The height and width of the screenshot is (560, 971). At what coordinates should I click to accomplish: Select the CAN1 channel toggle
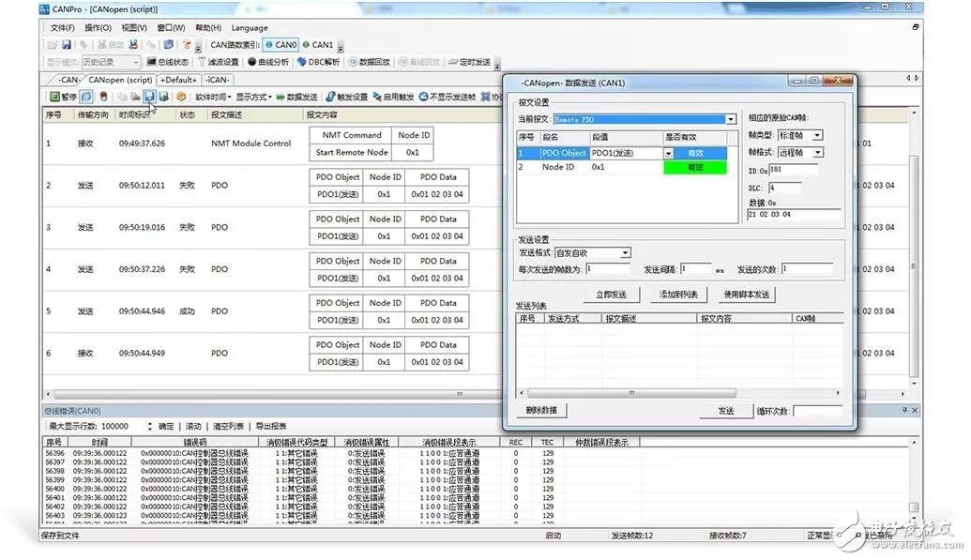pyautogui.click(x=317, y=44)
